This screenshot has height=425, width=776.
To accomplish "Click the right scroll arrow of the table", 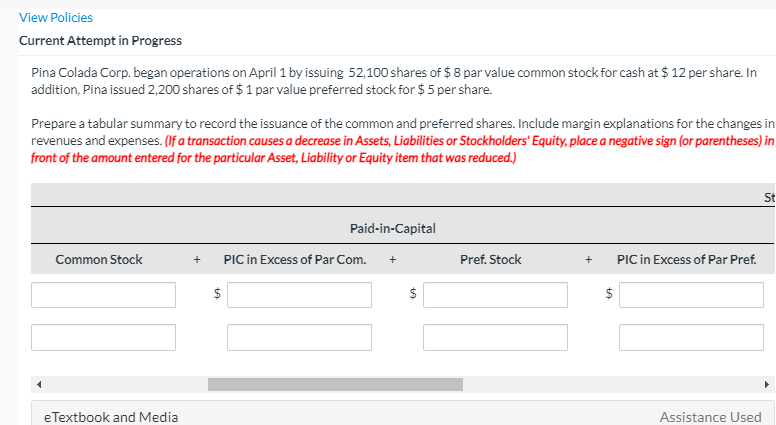I will [767, 384].
